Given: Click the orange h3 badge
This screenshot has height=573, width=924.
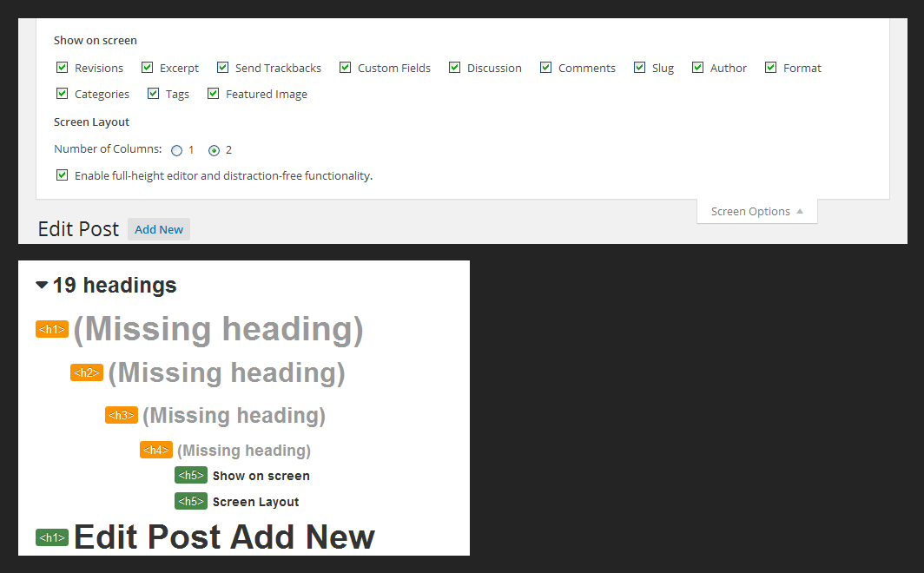Looking at the screenshot, I should pos(122,415).
